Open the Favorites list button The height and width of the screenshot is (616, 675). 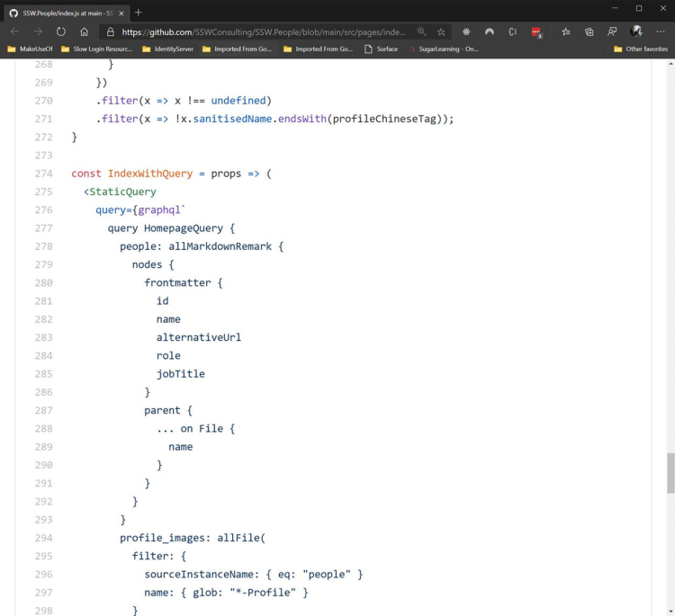(x=565, y=31)
